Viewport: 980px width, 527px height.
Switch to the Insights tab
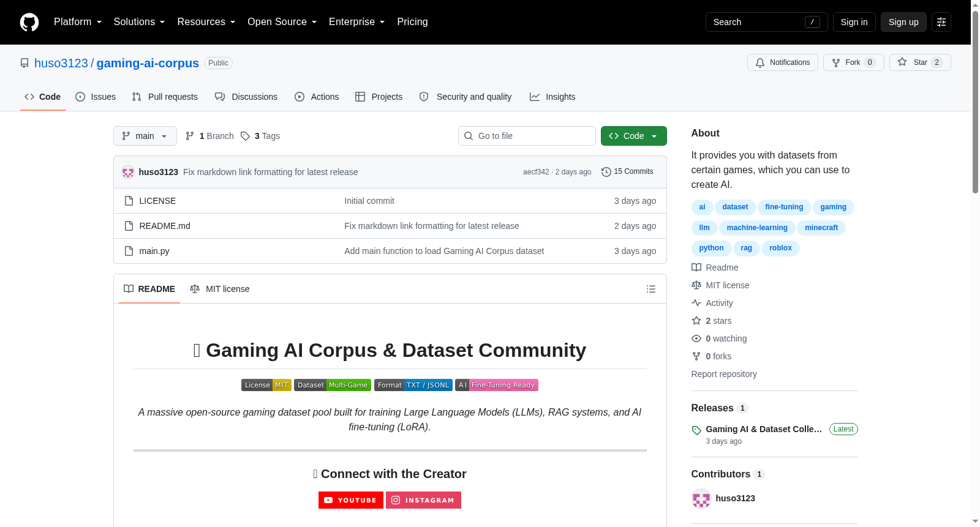coord(552,97)
